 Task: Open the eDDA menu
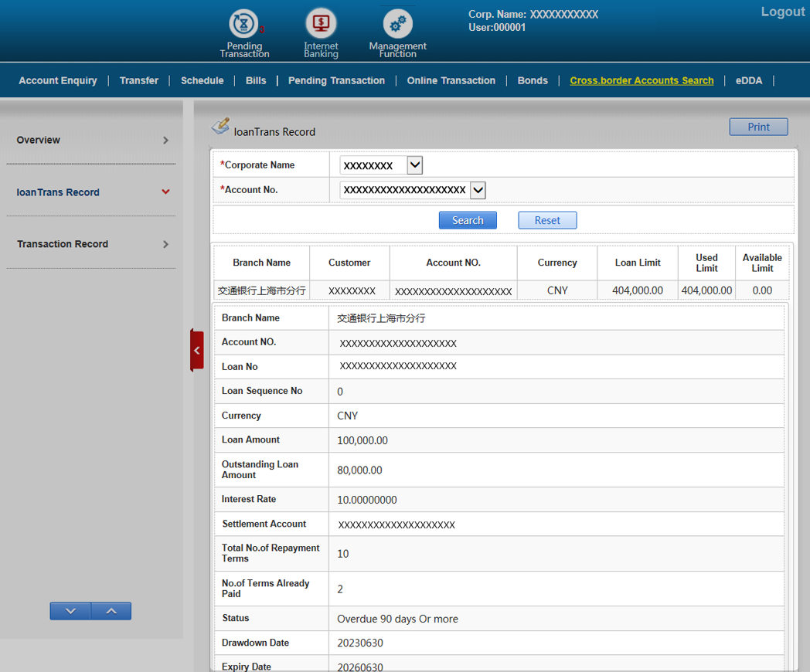click(748, 80)
